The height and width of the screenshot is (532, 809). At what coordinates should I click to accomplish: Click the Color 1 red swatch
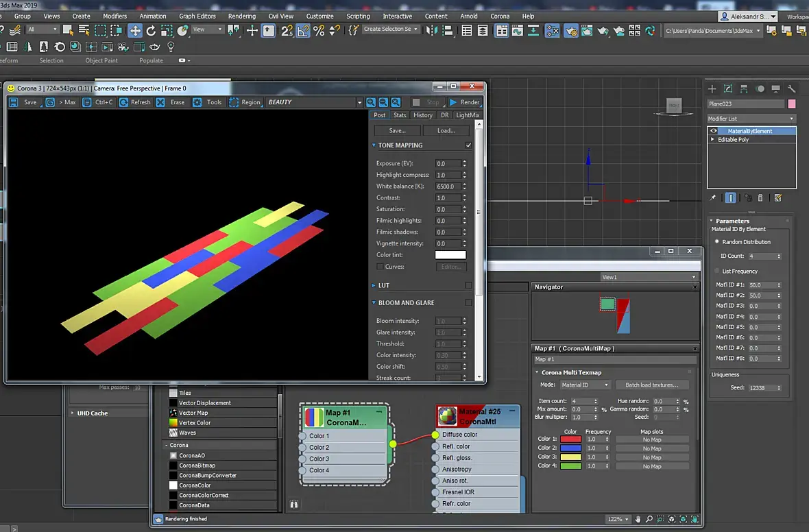[x=570, y=439]
